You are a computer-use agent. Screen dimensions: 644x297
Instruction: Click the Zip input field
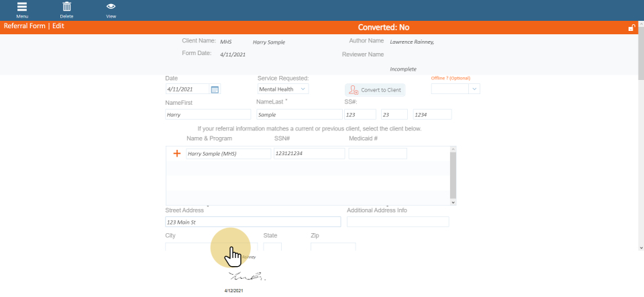pyautogui.click(x=333, y=247)
